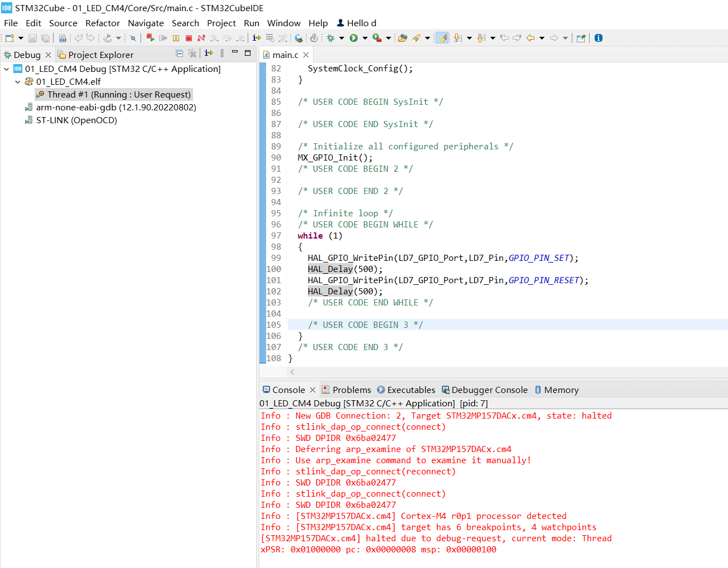Click the Open Web Browser globe icon

click(x=299, y=38)
